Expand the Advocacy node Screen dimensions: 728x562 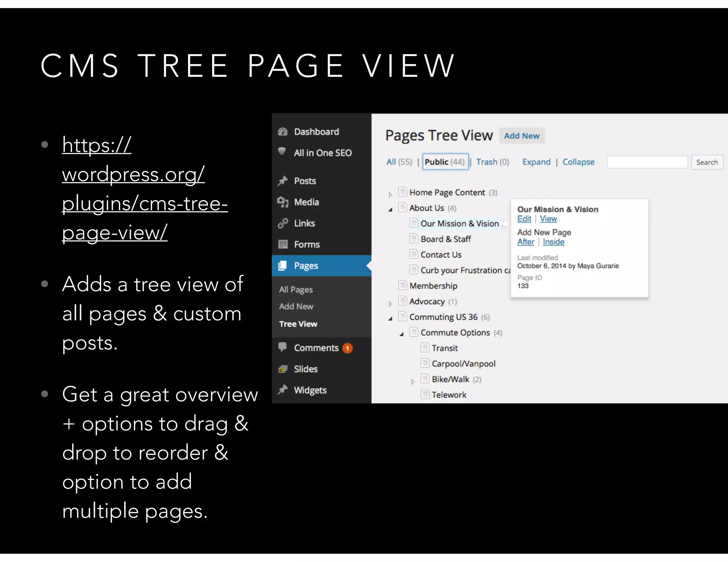[390, 304]
